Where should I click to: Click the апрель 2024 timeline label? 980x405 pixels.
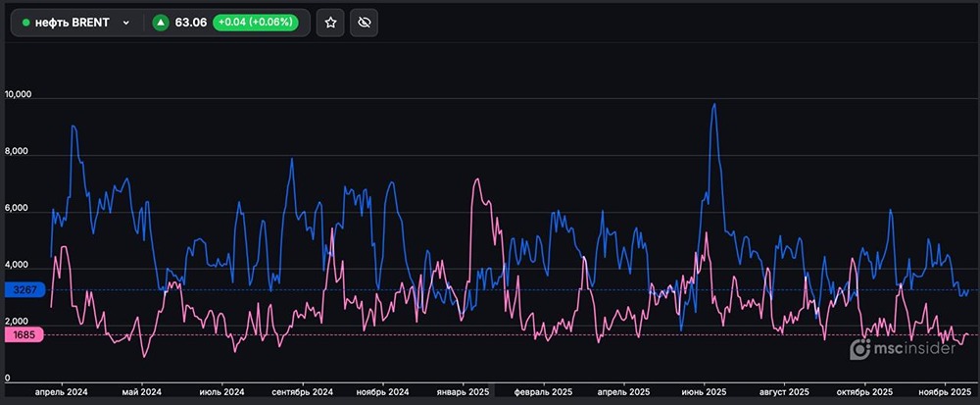pyautogui.click(x=61, y=392)
